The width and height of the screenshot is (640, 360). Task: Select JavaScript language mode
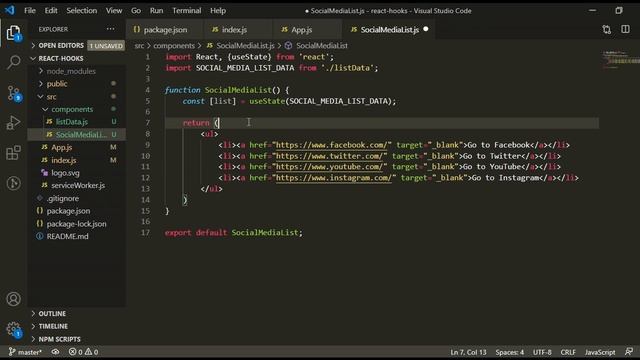(x=600, y=352)
